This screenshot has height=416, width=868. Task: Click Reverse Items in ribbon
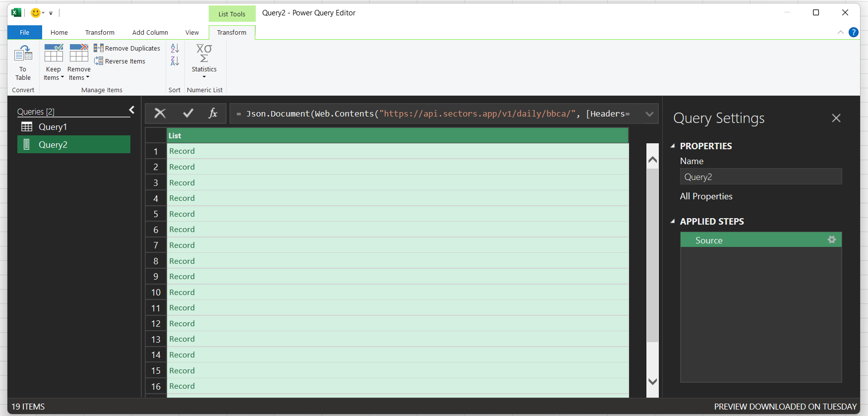pos(119,61)
